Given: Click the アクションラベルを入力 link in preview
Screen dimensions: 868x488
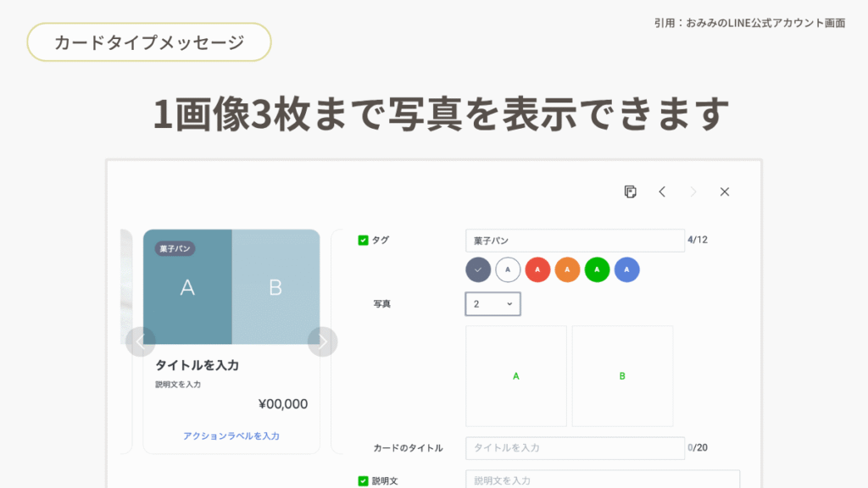Looking at the screenshot, I should [x=231, y=435].
